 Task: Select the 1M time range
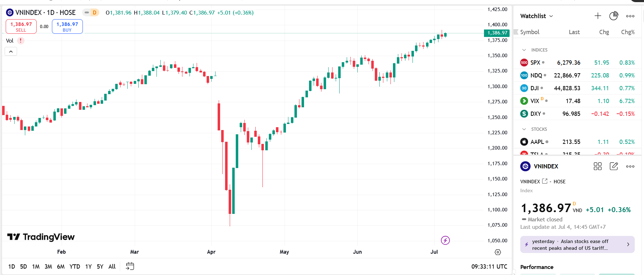[36, 266]
